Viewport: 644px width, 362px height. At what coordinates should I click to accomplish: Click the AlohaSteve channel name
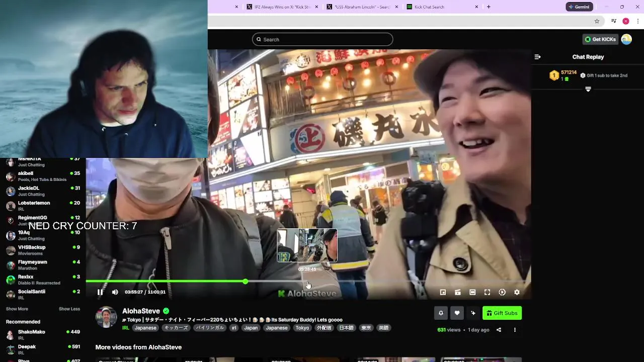point(141,311)
